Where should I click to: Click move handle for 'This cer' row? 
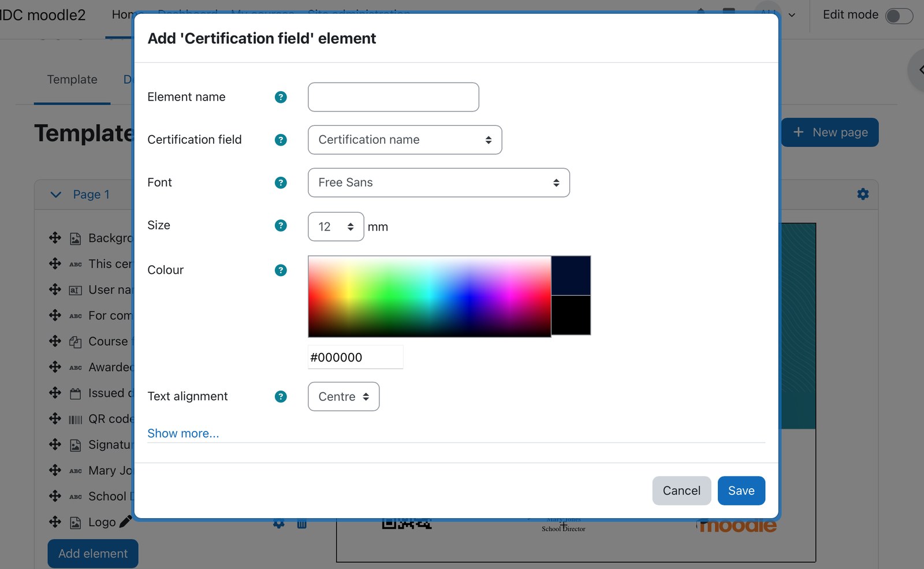[55, 263]
